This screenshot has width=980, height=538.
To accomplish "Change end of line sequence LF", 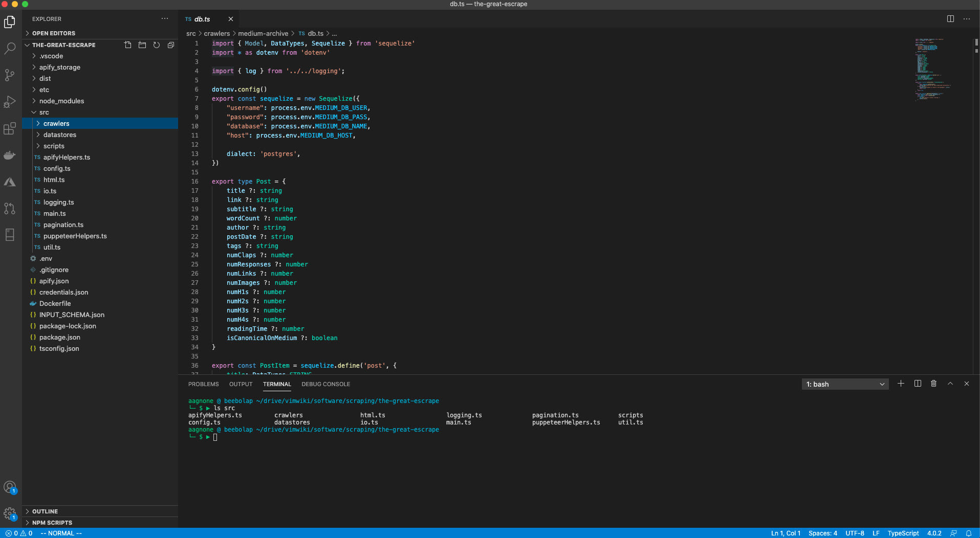I will (x=876, y=533).
